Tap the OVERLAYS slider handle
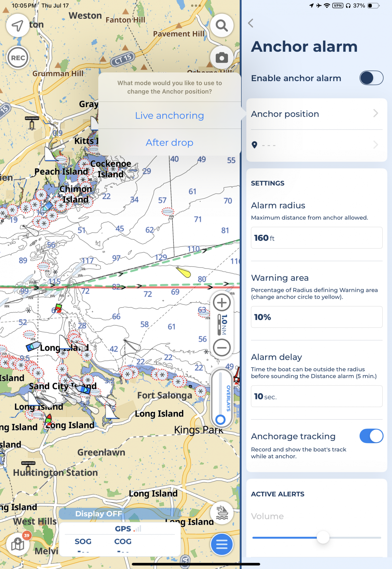Image resolution: width=392 pixels, height=569 pixels. pyautogui.click(x=221, y=419)
